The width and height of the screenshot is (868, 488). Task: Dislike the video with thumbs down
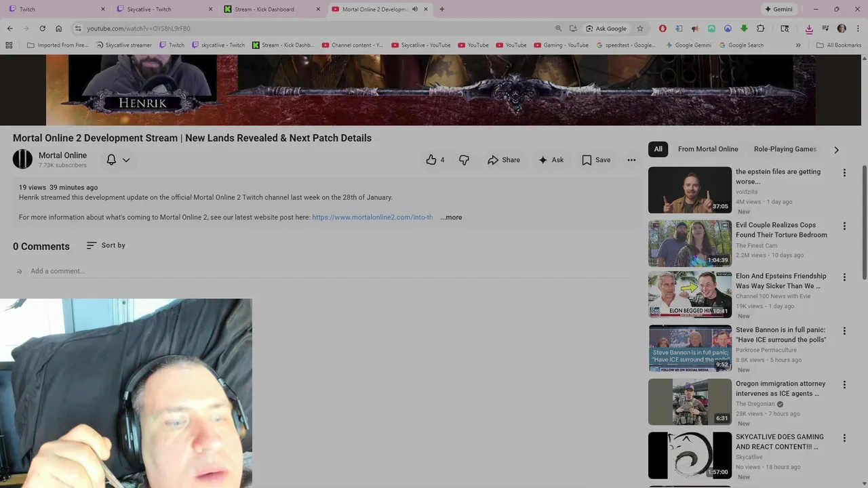[464, 160]
